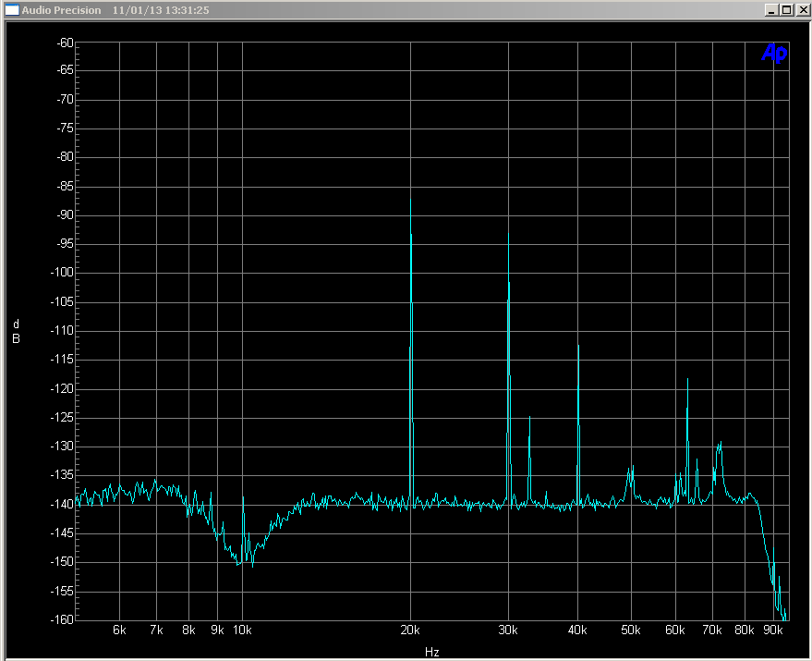Click the -140 dB axis label
The image size is (812, 661).
pyautogui.click(x=62, y=504)
